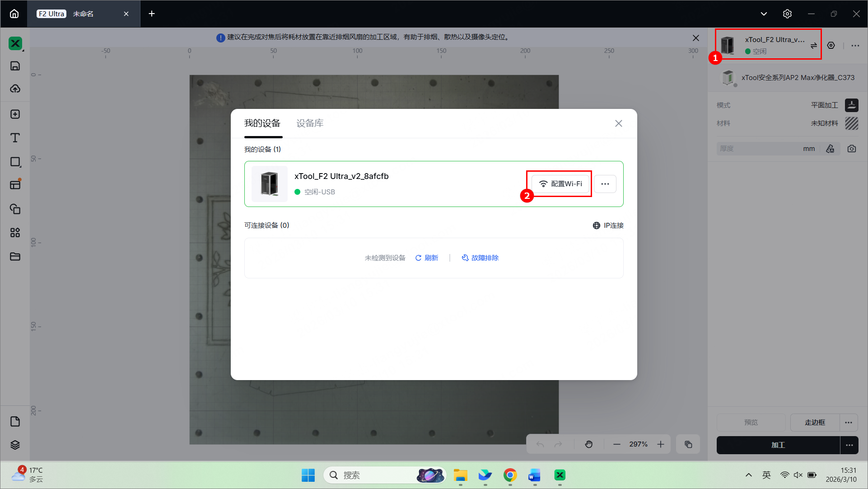
Task: Switch to the 设备库 tab
Action: point(310,123)
